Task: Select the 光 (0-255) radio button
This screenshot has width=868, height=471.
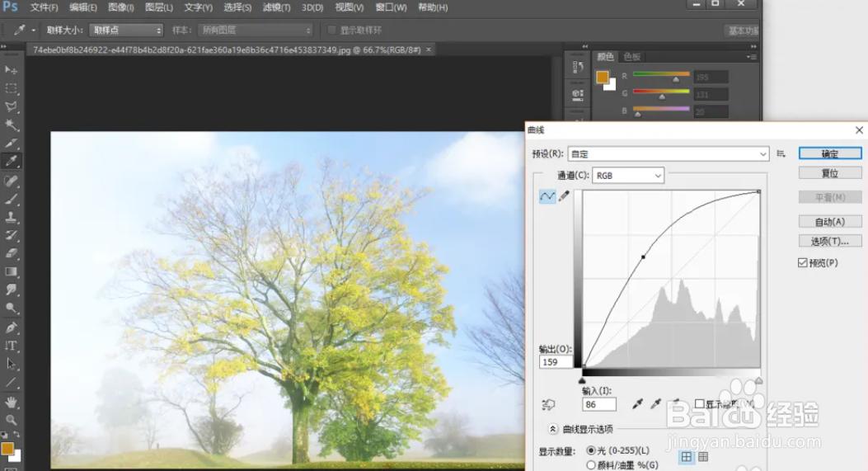Action: 591,450
